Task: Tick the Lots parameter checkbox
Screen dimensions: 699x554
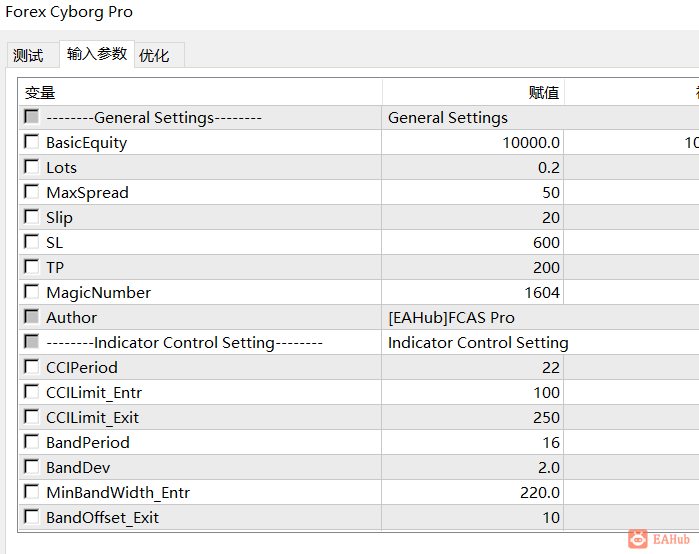Action: 32,167
